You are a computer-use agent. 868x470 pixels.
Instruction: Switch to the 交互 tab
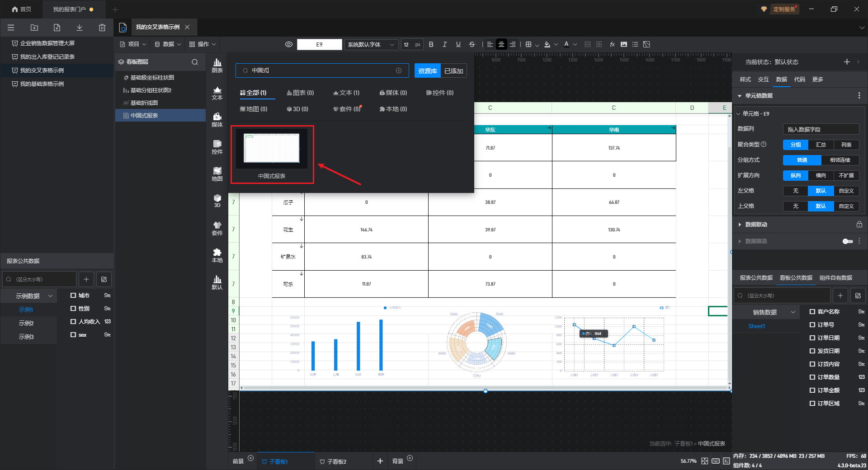tap(764, 80)
